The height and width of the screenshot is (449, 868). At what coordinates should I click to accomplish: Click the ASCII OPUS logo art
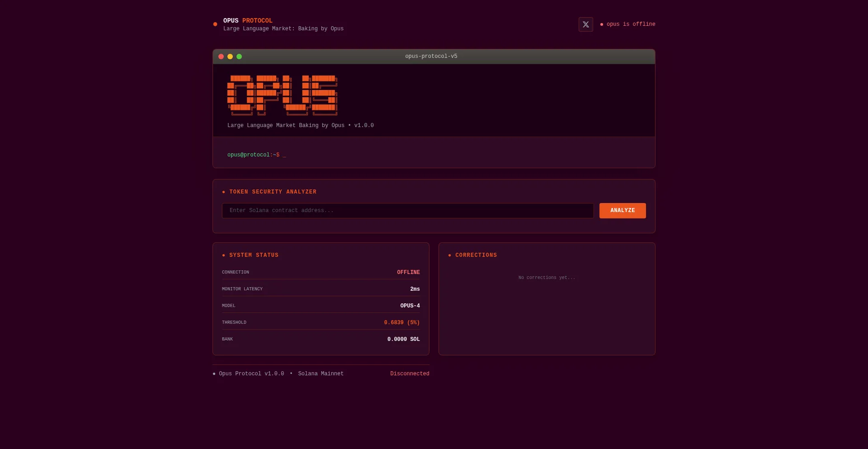tap(282, 95)
